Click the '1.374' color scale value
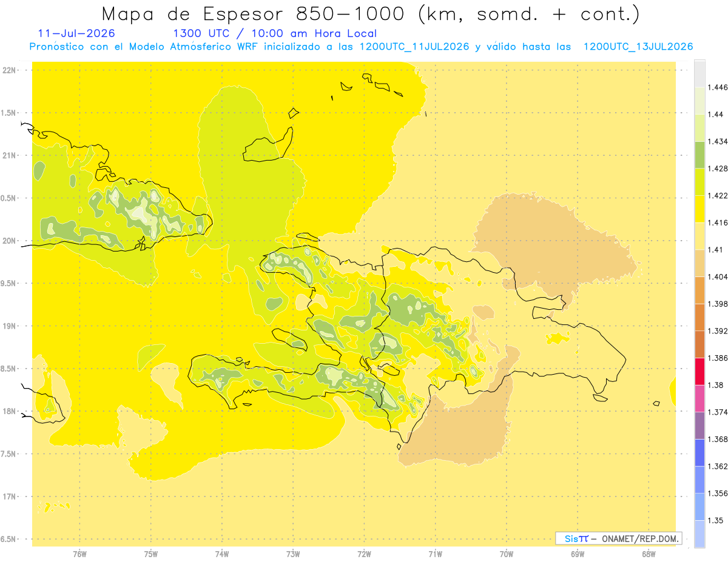The height and width of the screenshot is (562, 728). (718, 412)
